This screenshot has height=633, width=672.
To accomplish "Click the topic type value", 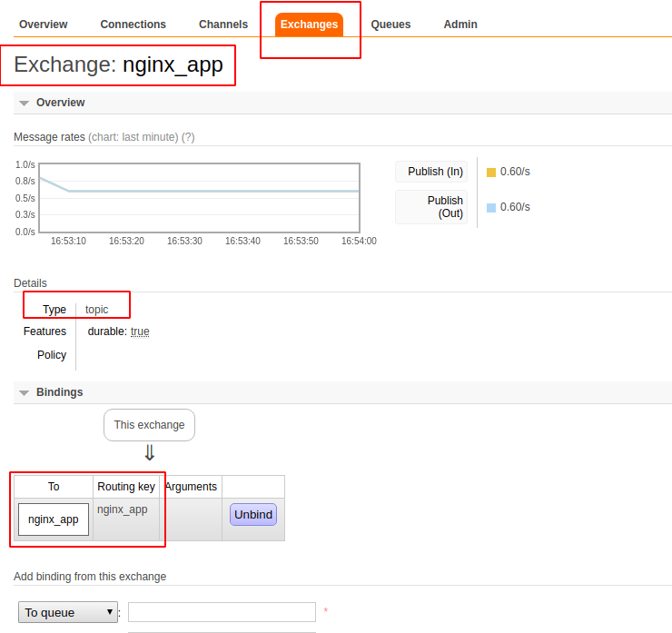I will pyautogui.click(x=96, y=310).
